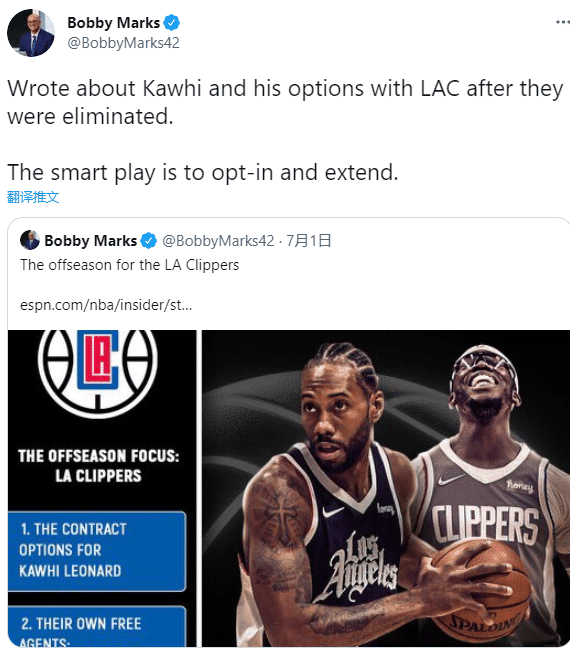The width and height of the screenshot is (570, 648).
Task: Click 'The smart play is to opt-in' line
Action: pos(203,172)
